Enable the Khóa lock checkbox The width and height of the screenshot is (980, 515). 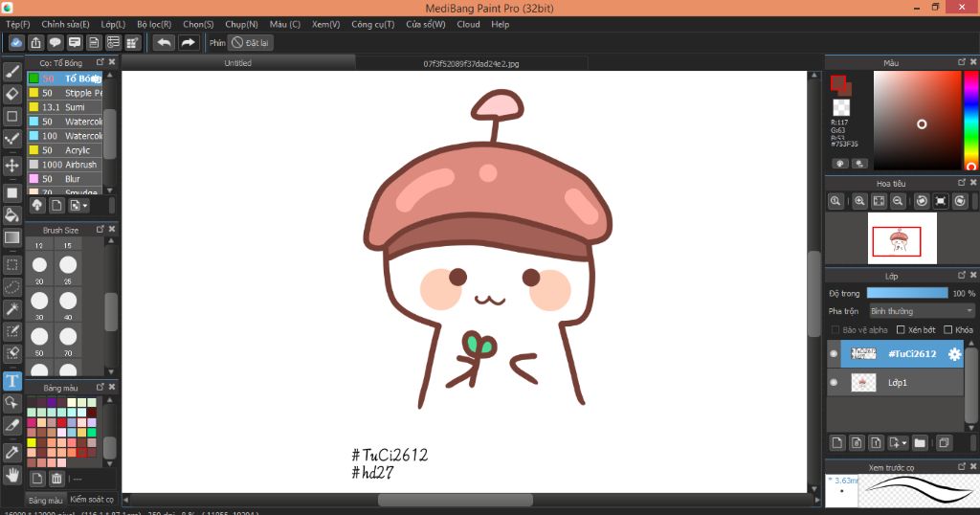tap(947, 329)
